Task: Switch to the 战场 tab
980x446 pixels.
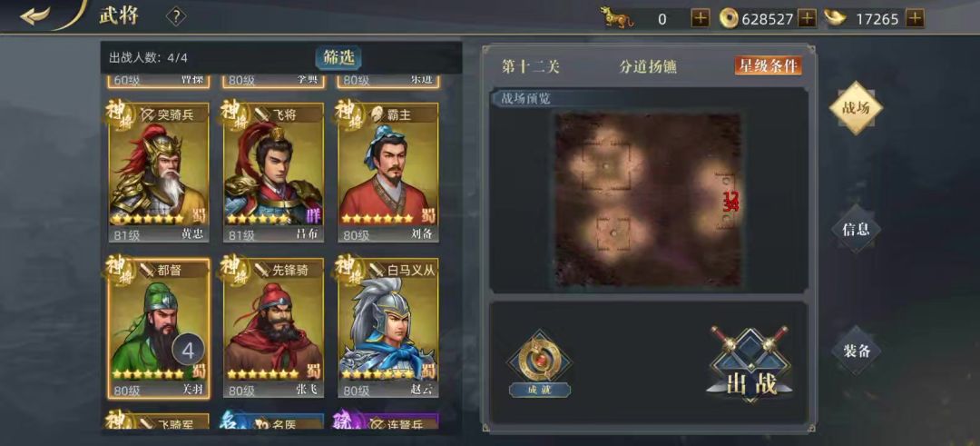Action: point(856,107)
